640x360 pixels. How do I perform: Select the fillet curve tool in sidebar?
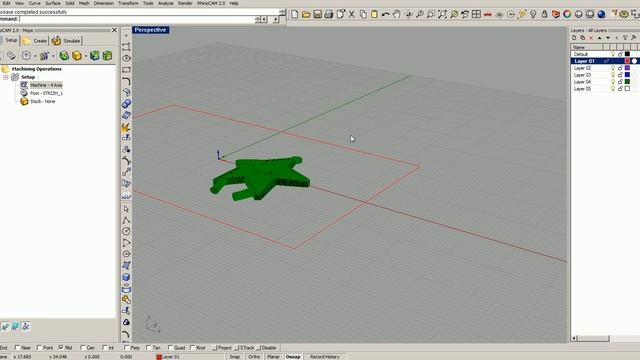[x=126, y=81]
